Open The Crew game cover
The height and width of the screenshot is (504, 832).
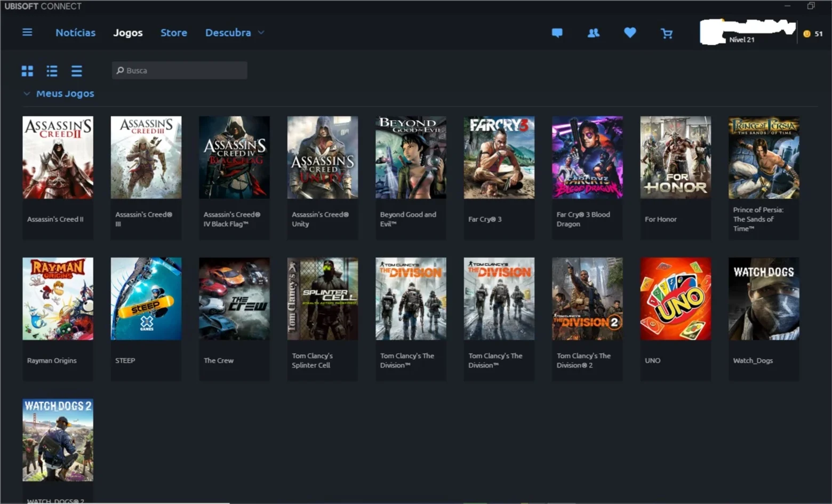[x=234, y=299]
